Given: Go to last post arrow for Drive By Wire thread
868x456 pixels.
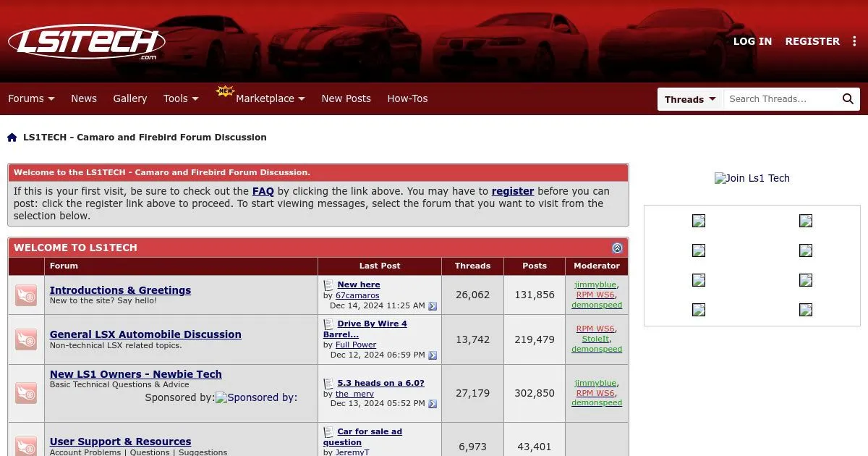Looking at the screenshot, I should tap(433, 355).
